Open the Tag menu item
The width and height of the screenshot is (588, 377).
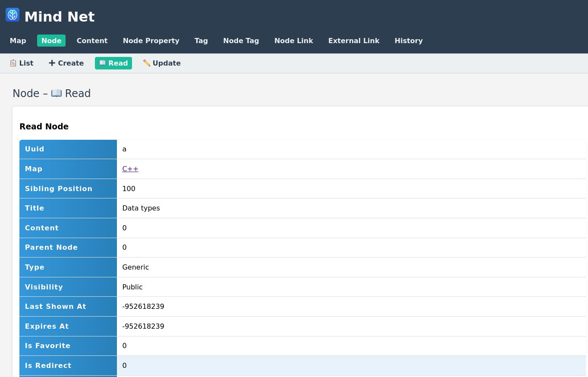pos(201,41)
